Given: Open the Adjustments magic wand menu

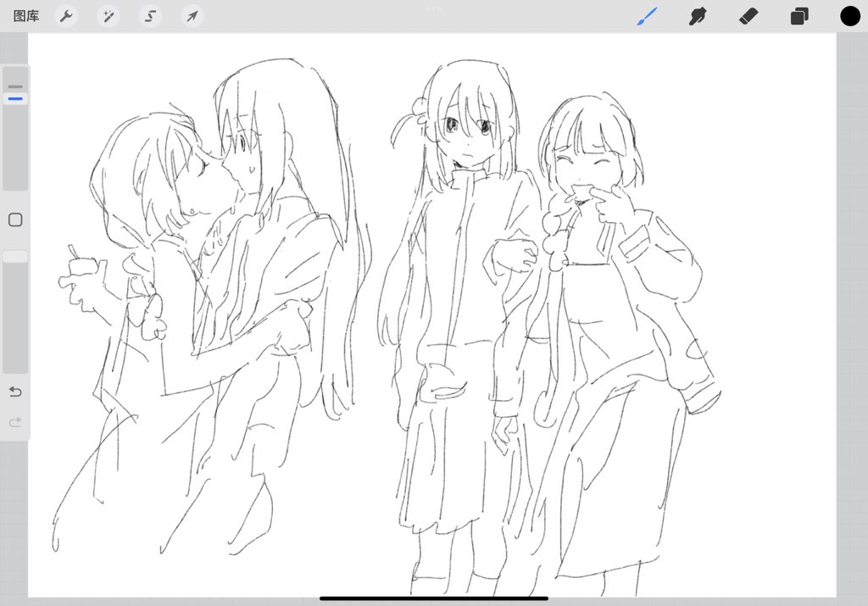Looking at the screenshot, I should click(108, 16).
